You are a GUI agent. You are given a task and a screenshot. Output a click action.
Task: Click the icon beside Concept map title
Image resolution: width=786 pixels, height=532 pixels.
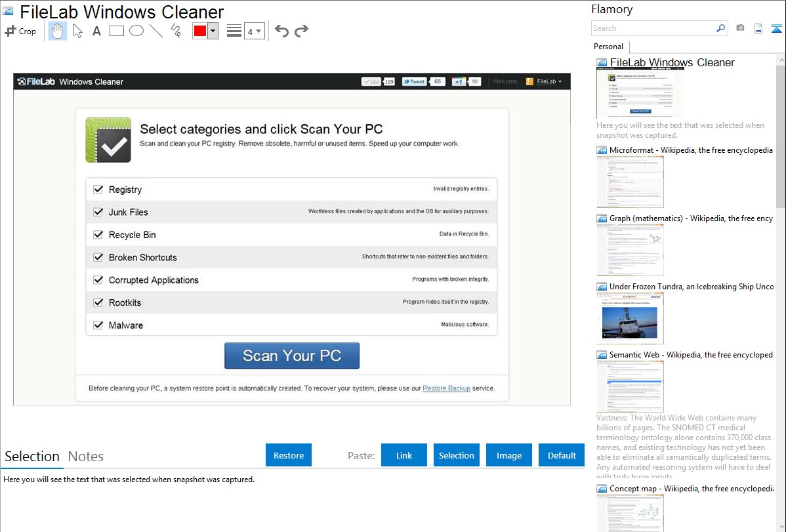pos(602,488)
